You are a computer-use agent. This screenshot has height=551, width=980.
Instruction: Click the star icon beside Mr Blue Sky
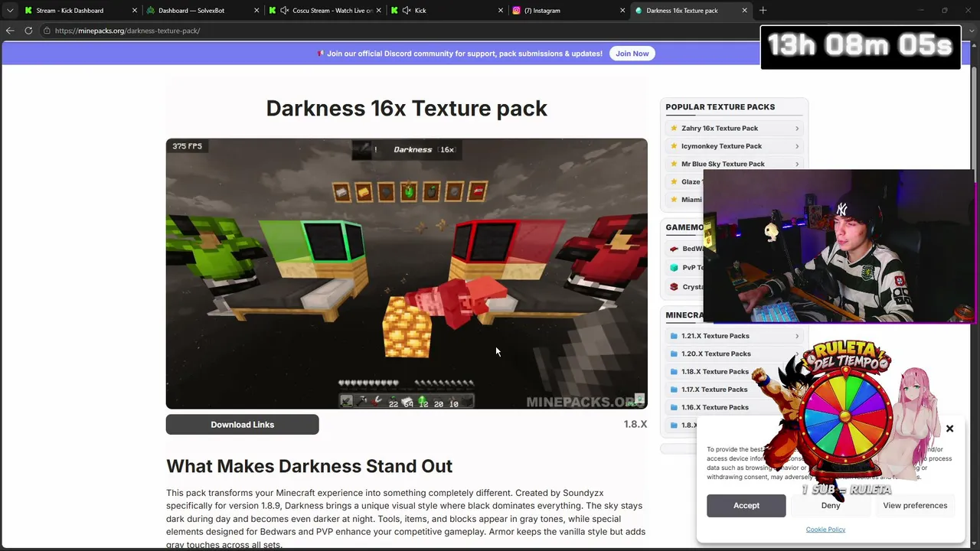(674, 164)
